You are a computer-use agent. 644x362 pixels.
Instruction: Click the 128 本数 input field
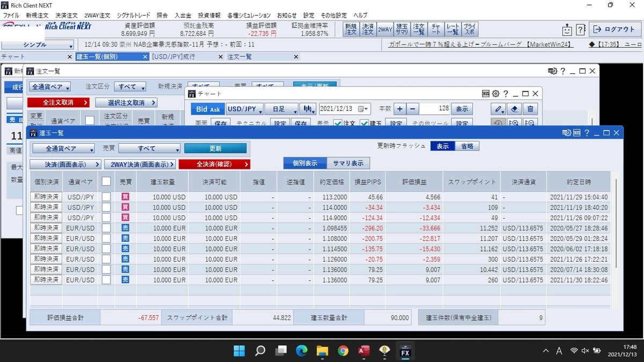point(435,109)
